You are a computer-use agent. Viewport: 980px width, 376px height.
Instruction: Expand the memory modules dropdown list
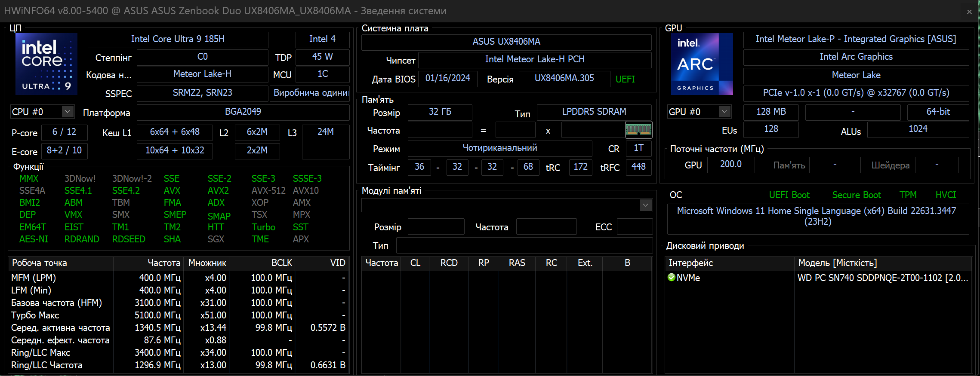645,205
